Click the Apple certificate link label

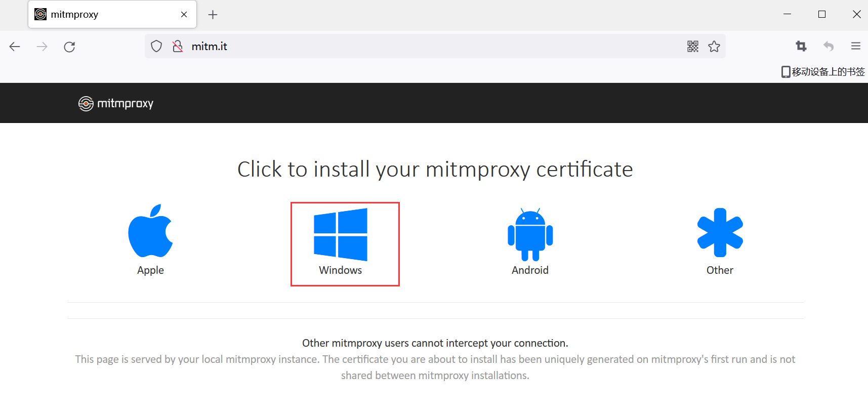[150, 270]
